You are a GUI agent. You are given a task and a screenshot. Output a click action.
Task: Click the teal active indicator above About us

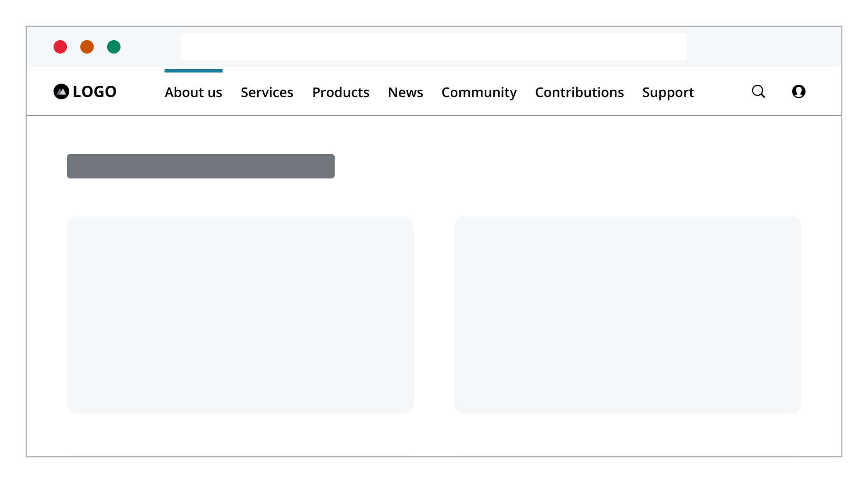click(193, 71)
